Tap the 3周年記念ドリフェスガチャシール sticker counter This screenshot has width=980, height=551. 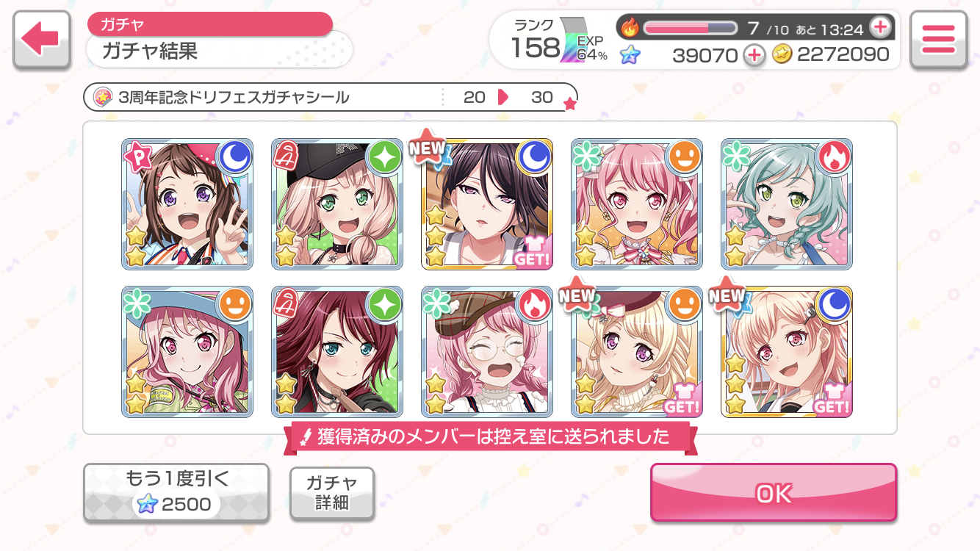(331, 97)
